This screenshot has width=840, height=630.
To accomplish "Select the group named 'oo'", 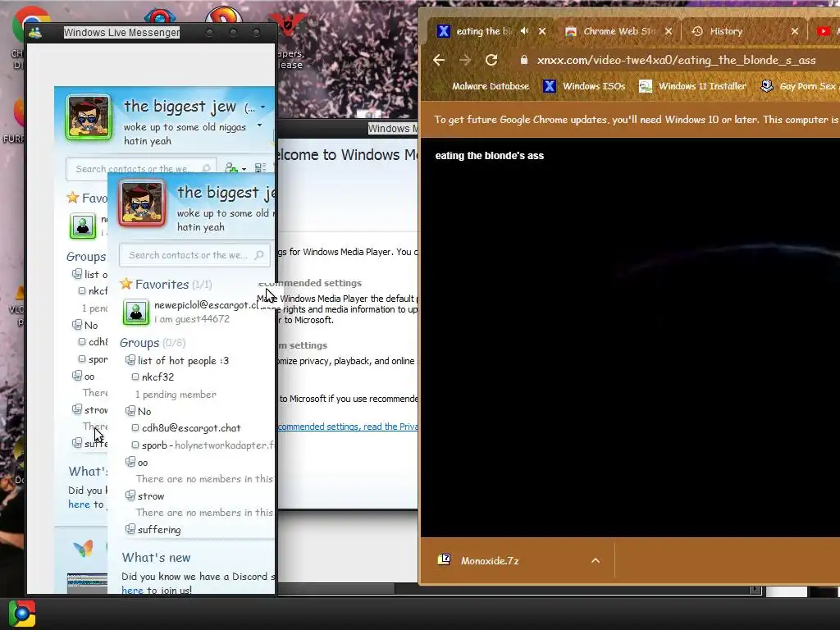I will click(x=143, y=463).
